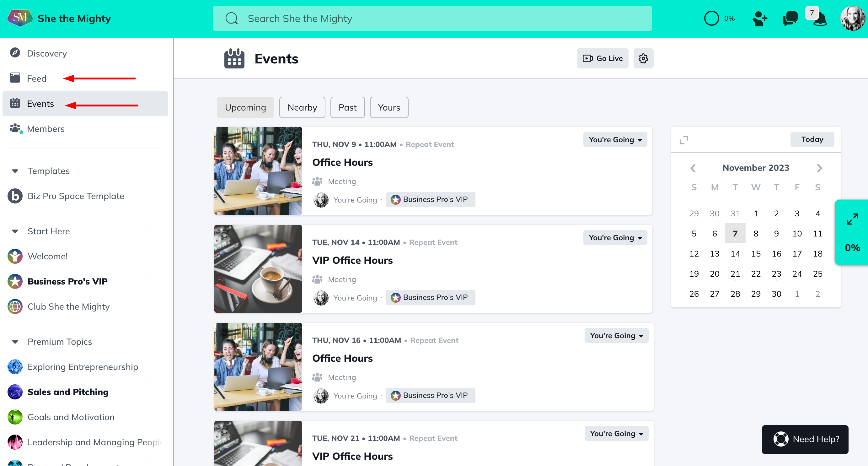Viewport: 868px width, 466px height.
Task: Click the Discovery compass icon
Action: coord(15,53)
